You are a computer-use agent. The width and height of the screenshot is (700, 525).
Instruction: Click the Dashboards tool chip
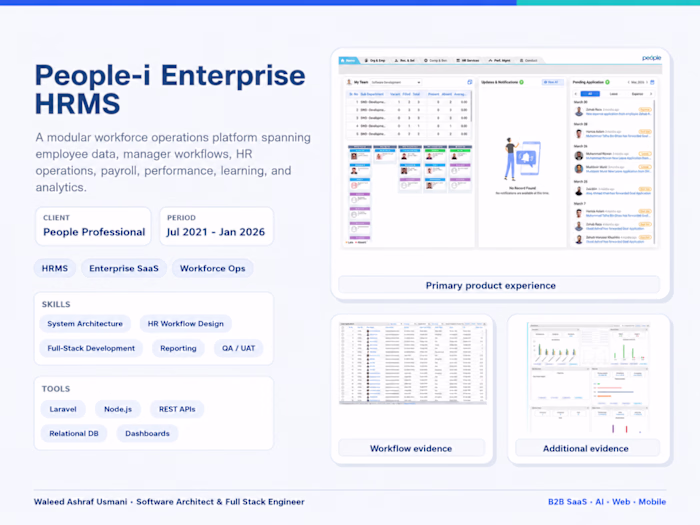click(147, 433)
